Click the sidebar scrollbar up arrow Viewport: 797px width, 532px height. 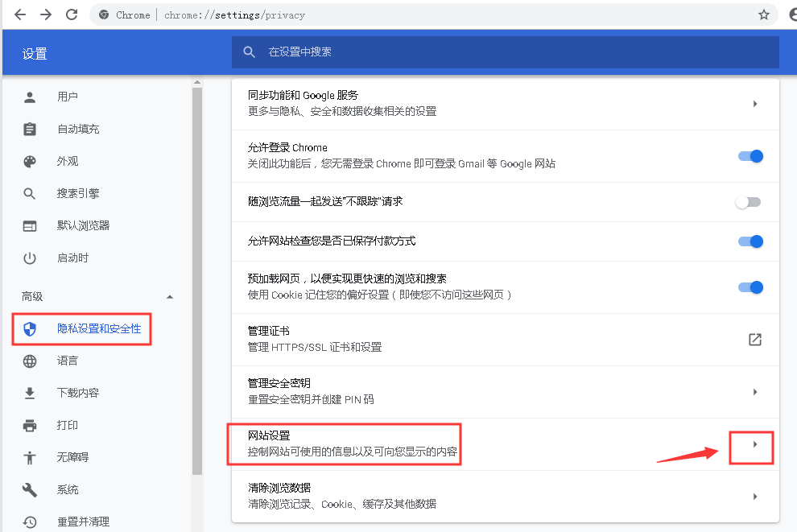coord(197,82)
